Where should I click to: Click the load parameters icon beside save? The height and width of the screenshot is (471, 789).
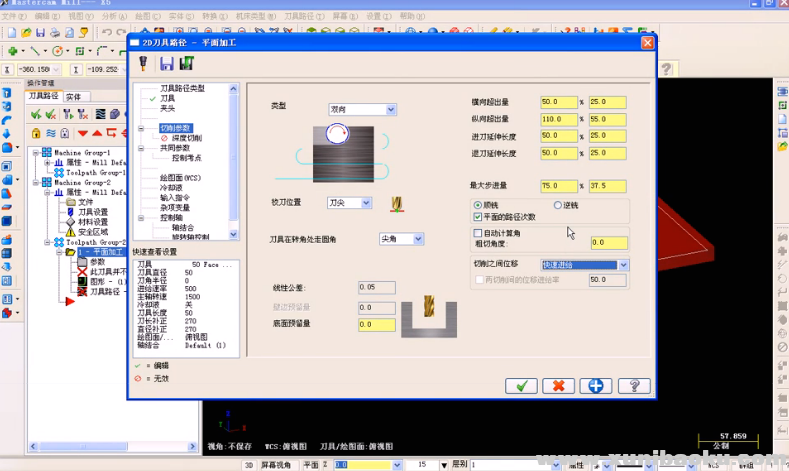tap(185, 64)
